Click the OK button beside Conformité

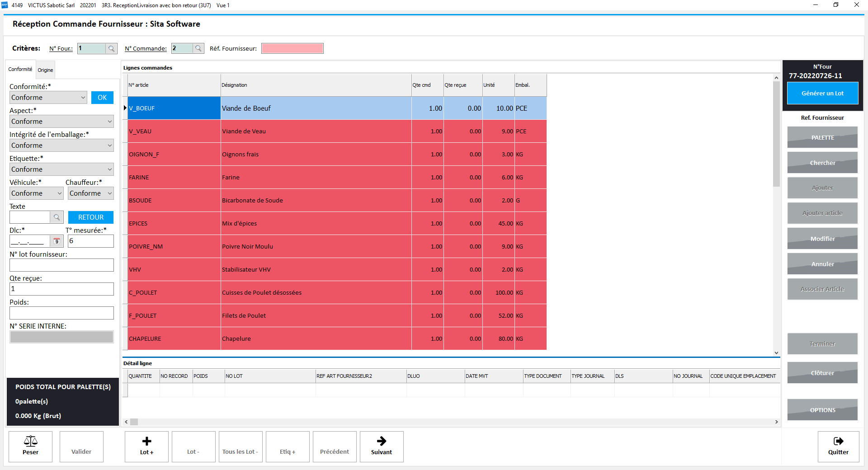click(x=102, y=98)
